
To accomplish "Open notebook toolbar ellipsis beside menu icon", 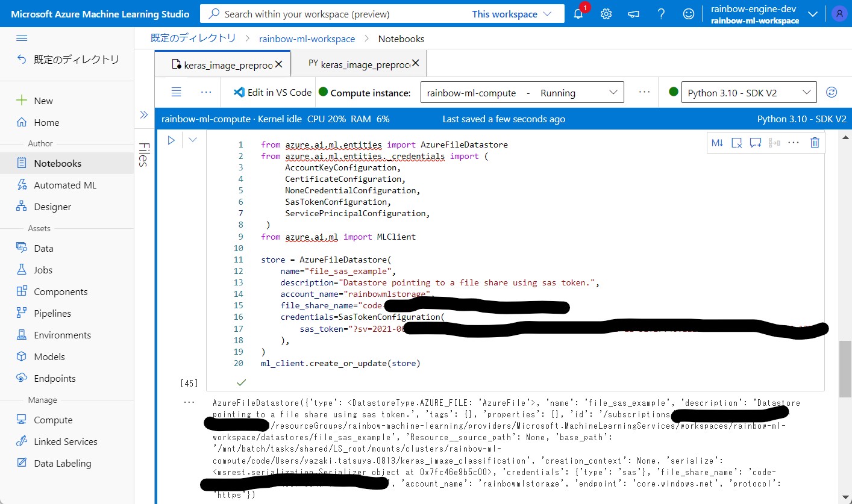I will click(206, 92).
